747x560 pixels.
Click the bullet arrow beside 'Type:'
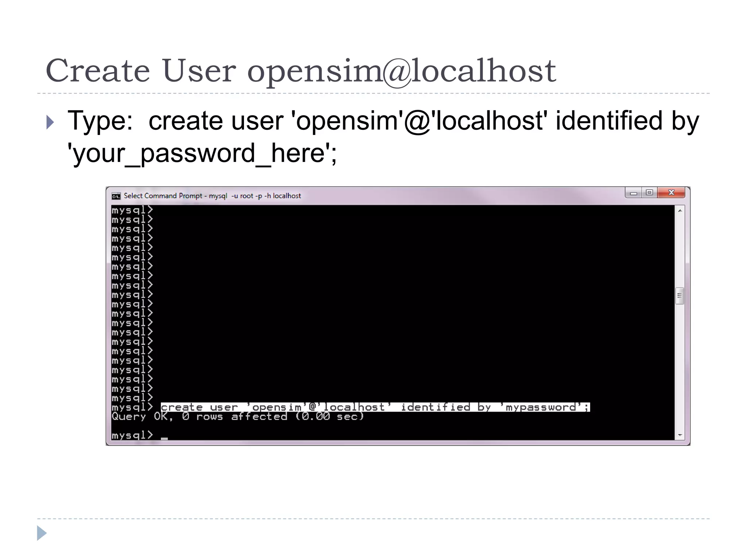point(50,122)
